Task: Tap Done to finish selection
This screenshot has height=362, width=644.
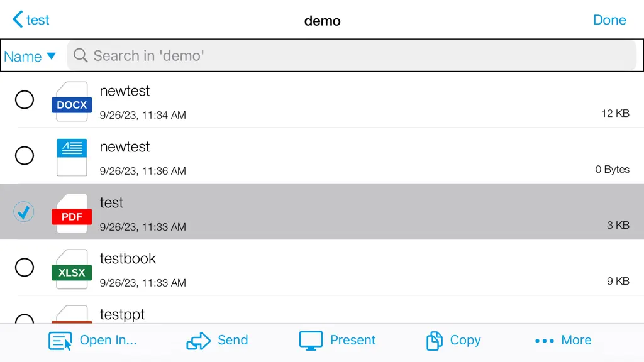Action: 609,19
